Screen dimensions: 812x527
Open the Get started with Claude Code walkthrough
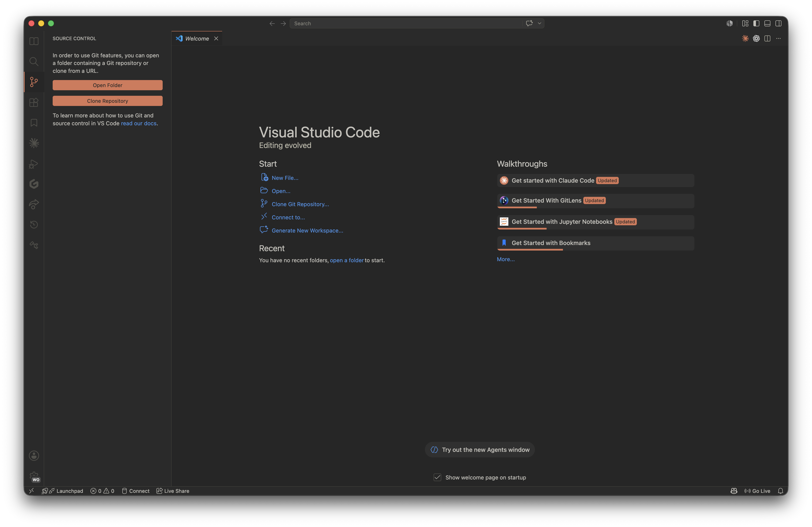tap(595, 180)
